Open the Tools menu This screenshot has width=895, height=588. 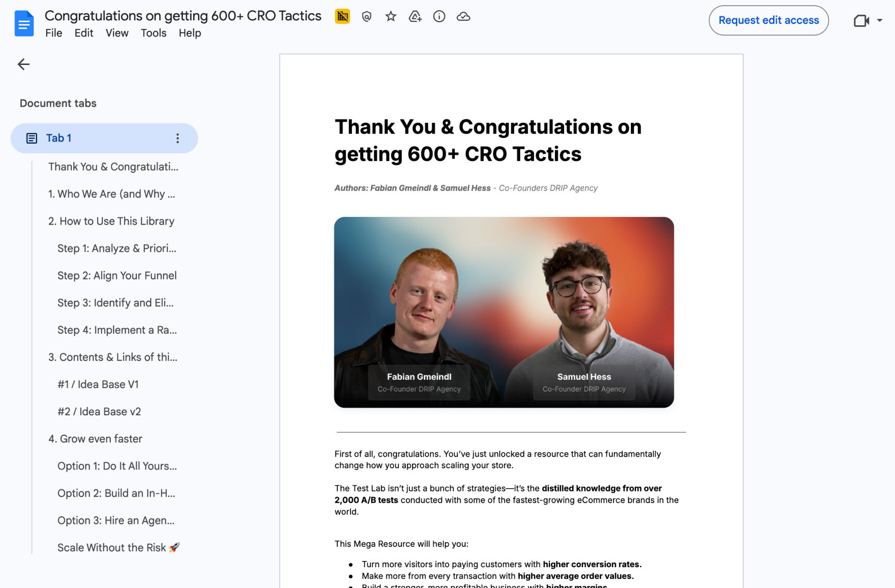(x=153, y=33)
